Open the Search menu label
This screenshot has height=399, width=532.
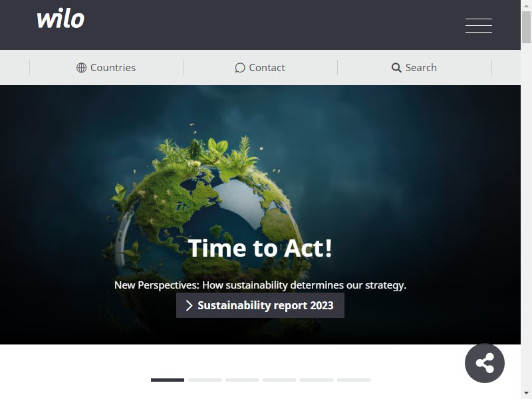[x=421, y=68]
